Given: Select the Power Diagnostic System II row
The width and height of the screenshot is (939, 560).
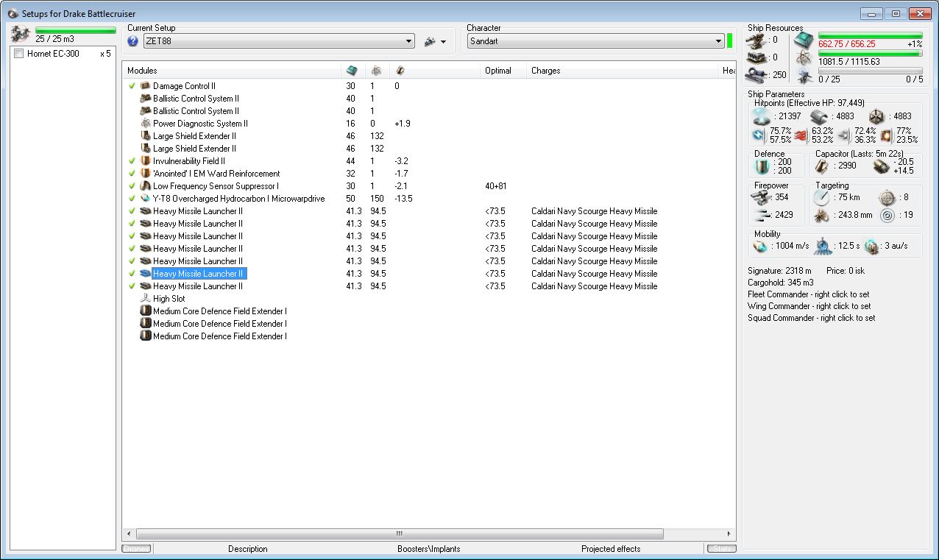Looking at the screenshot, I should click(429, 124).
